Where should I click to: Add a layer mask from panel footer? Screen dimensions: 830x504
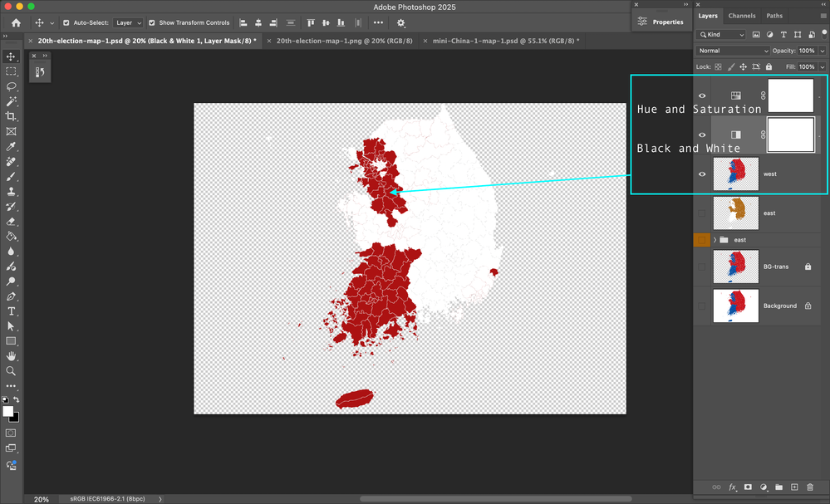(748, 487)
